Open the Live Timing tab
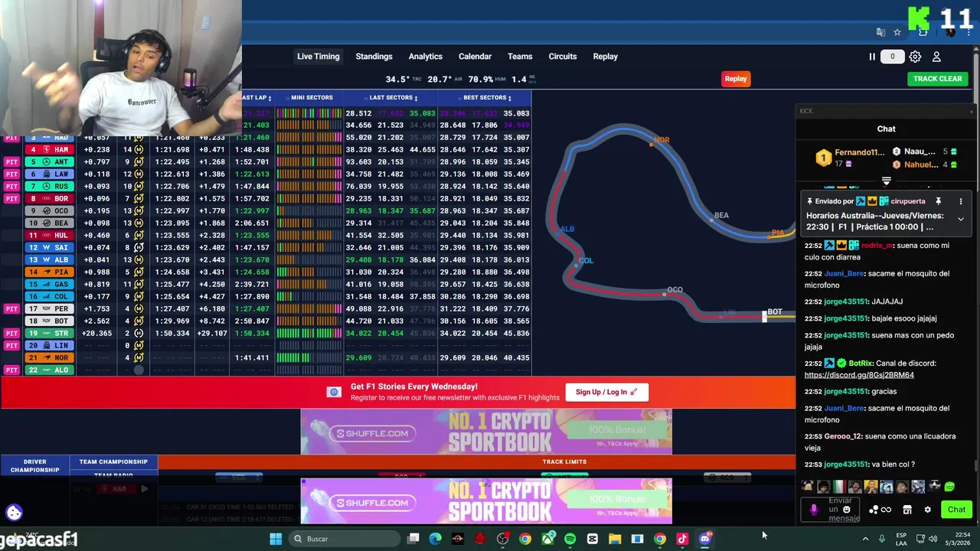This screenshot has width=980, height=551. click(x=318, y=57)
